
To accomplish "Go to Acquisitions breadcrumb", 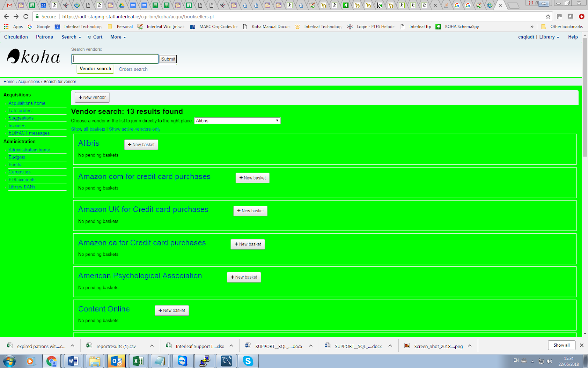I will 29,82.
